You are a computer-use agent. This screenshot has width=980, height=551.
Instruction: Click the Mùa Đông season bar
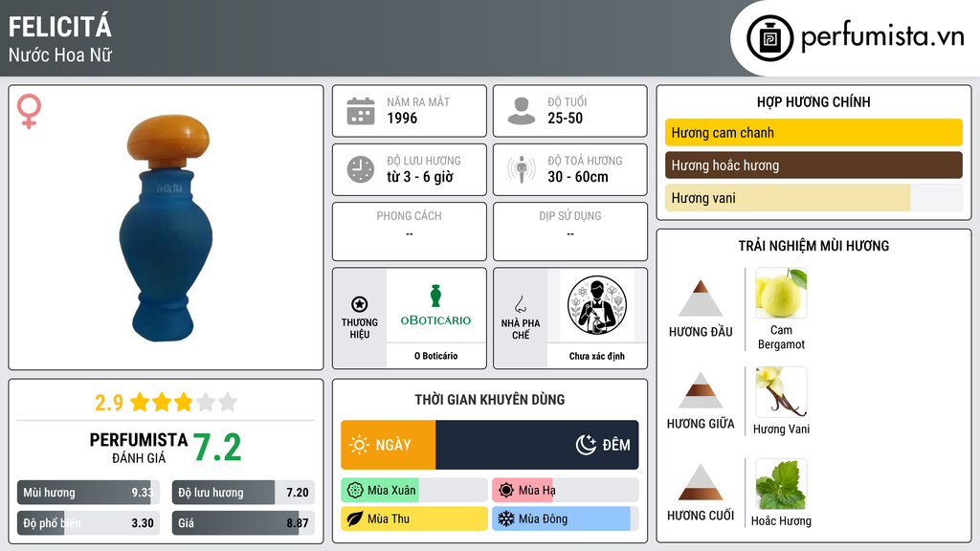[x=566, y=519]
